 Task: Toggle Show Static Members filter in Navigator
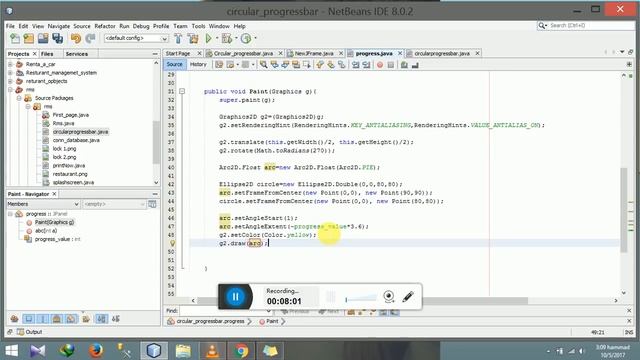43,319
